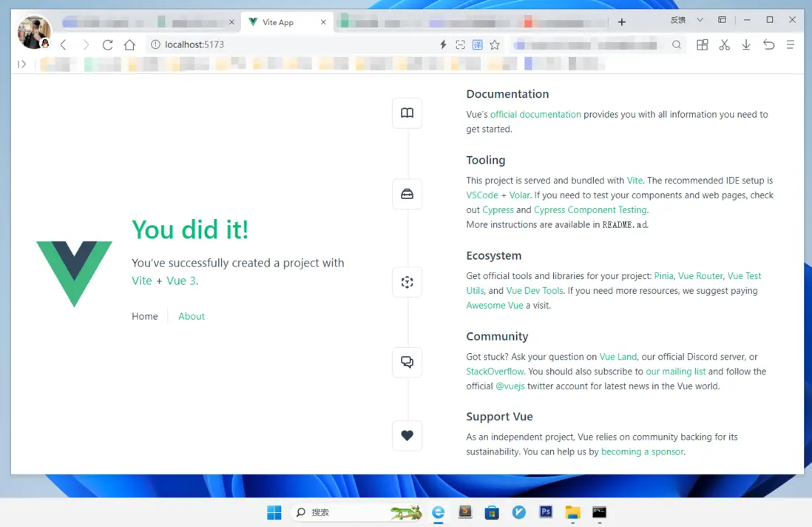Open the Vue Dev Tools link

point(535,291)
